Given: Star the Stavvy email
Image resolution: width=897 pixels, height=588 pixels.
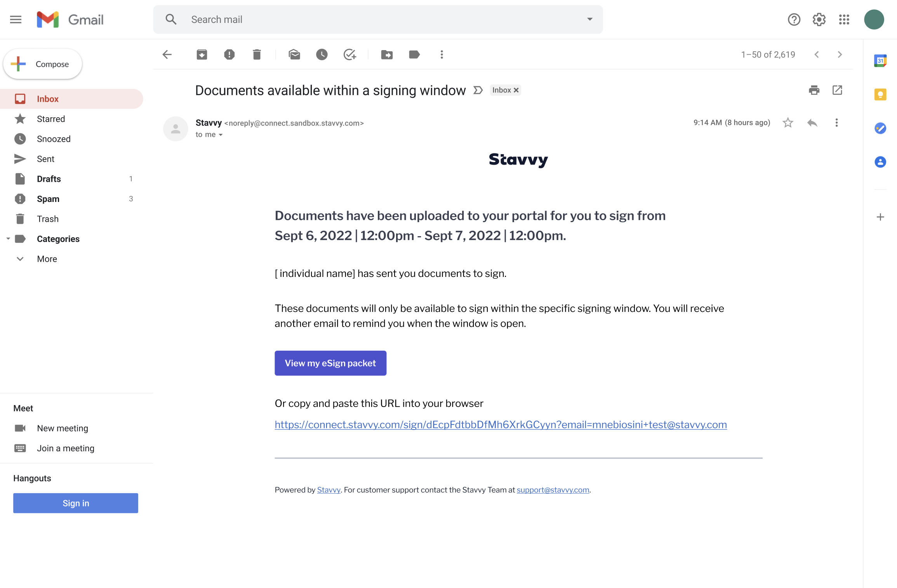Looking at the screenshot, I should click(x=788, y=123).
